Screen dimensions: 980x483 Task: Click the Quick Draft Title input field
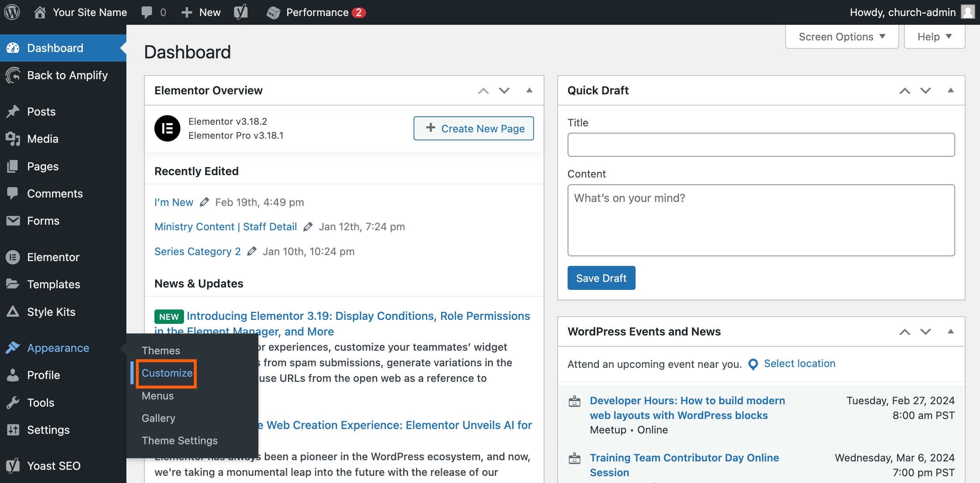(761, 145)
